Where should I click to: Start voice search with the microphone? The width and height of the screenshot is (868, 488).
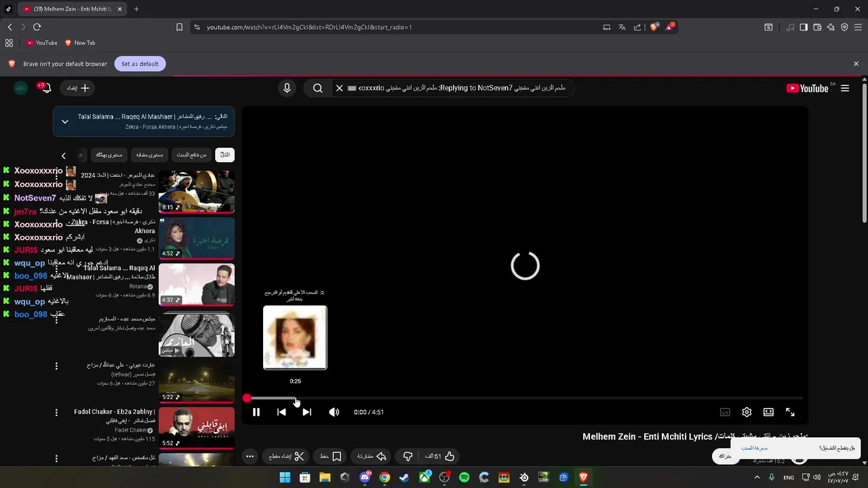[x=287, y=88]
